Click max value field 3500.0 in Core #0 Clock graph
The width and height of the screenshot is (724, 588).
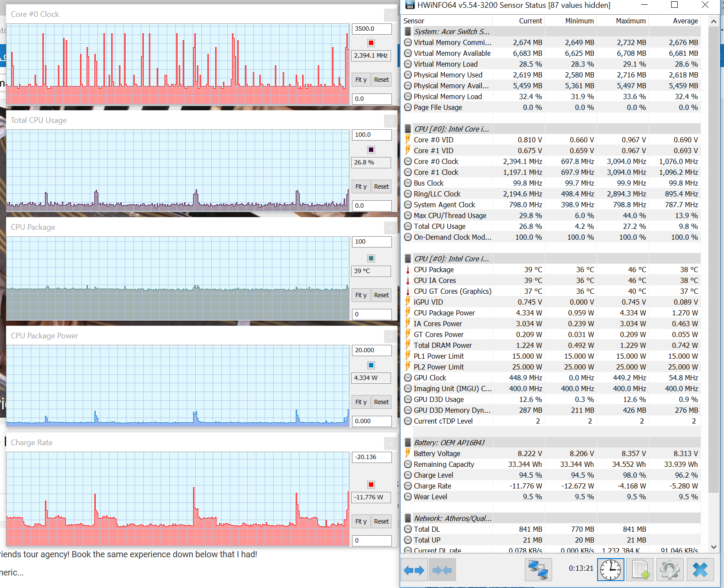tap(372, 29)
